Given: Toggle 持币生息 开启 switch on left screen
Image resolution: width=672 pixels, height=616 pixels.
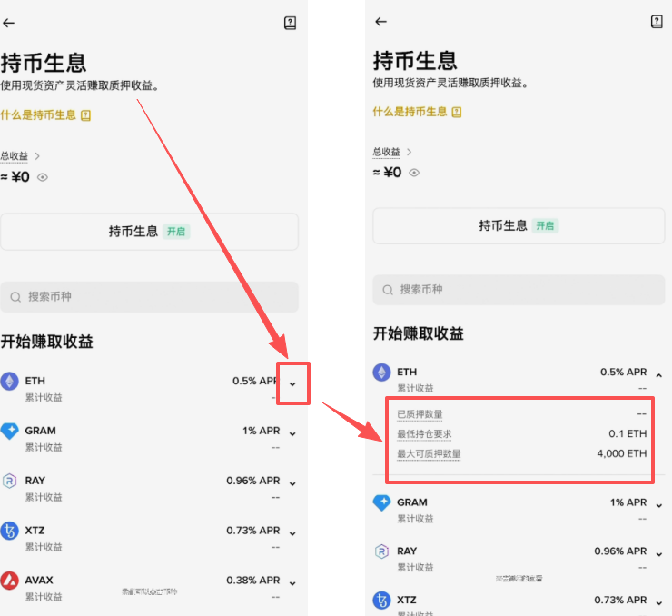Looking at the screenshot, I should coord(149,232).
